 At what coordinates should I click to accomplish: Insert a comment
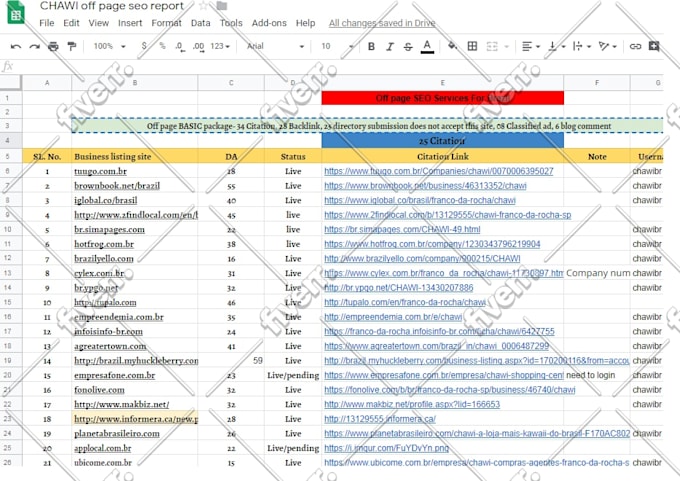coord(654,46)
